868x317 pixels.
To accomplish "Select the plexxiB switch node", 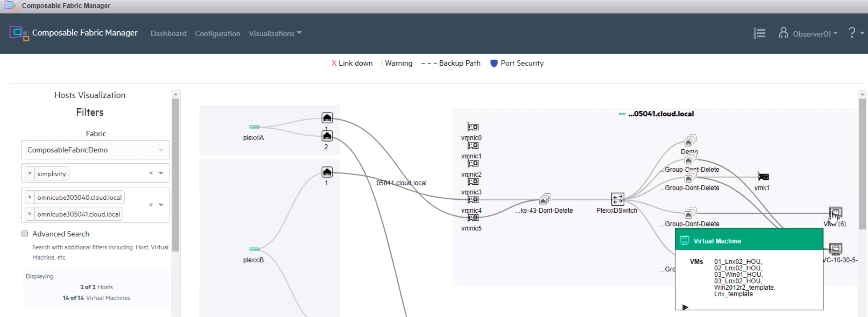I will [x=254, y=249].
